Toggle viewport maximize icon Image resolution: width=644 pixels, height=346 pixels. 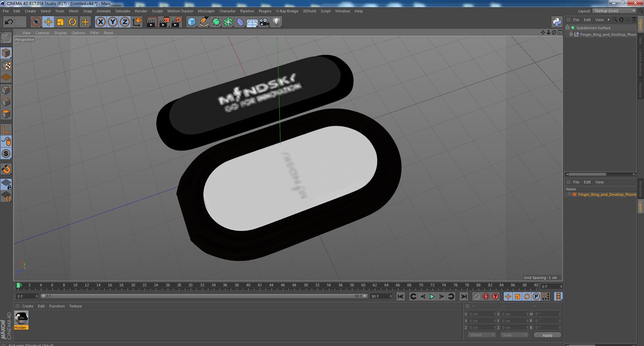point(560,33)
